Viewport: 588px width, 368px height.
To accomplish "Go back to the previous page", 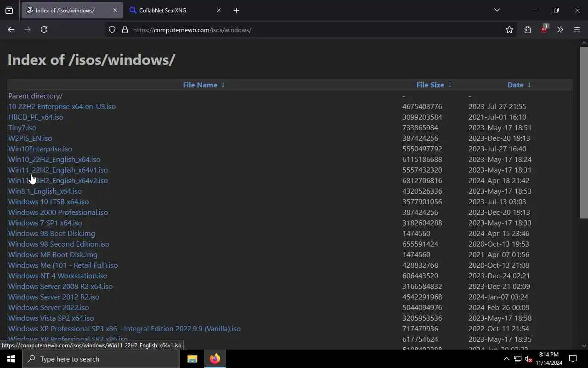I will pos(11,29).
